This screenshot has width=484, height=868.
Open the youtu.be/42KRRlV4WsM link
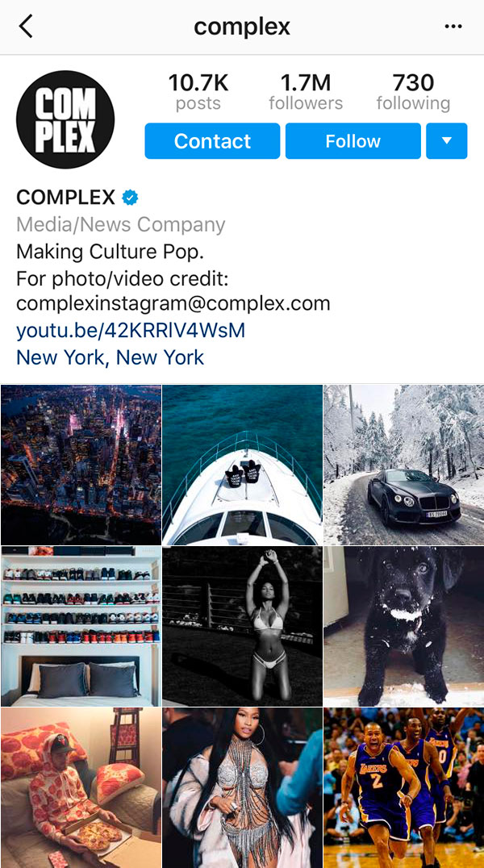(131, 331)
